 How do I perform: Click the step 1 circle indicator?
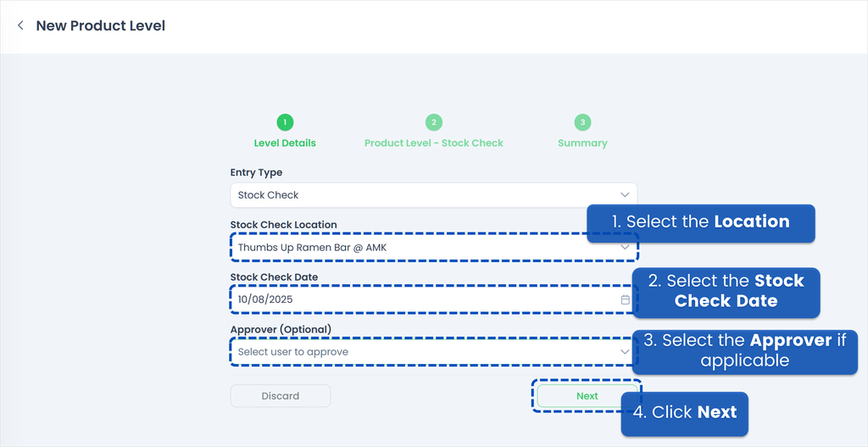tap(285, 122)
